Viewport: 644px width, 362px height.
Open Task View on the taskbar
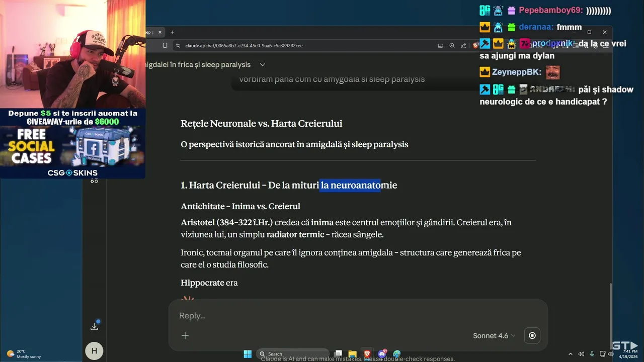coord(339,354)
